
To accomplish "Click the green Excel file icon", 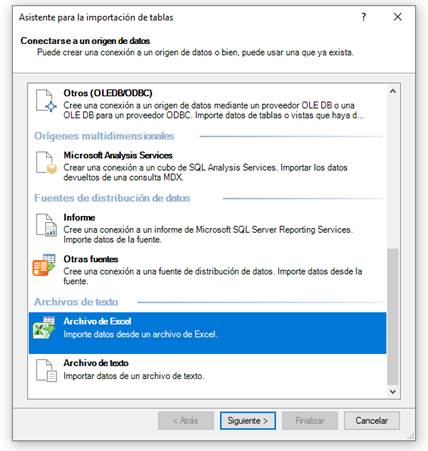I will (x=44, y=327).
